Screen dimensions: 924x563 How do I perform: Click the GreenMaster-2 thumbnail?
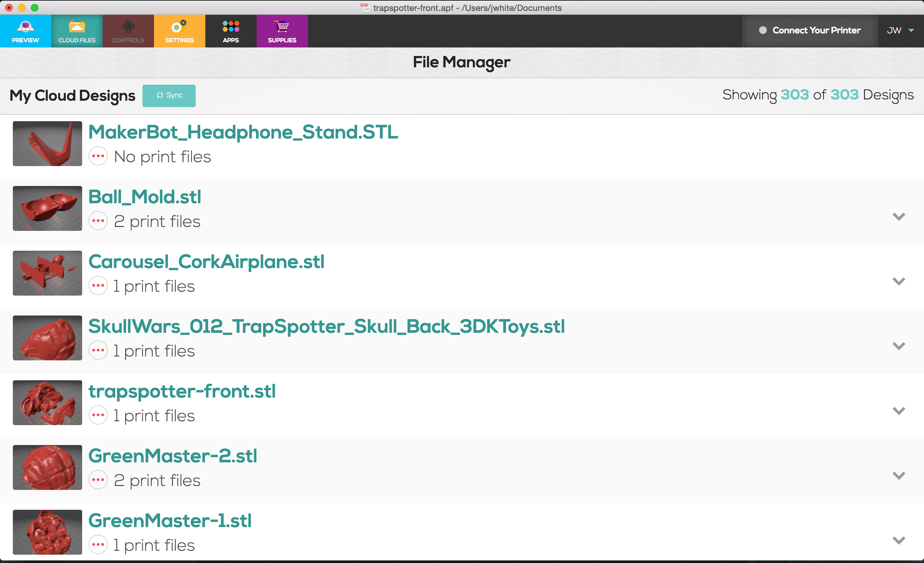tap(47, 468)
